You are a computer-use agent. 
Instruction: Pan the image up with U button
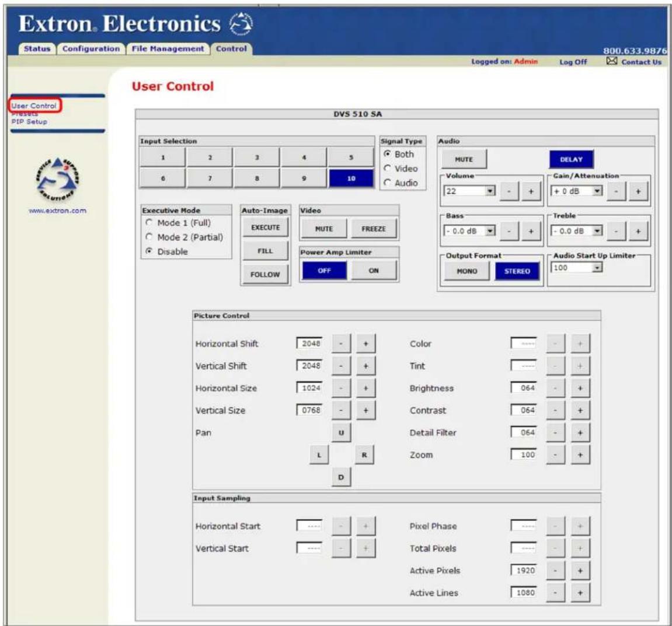pyautogui.click(x=341, y=432)
